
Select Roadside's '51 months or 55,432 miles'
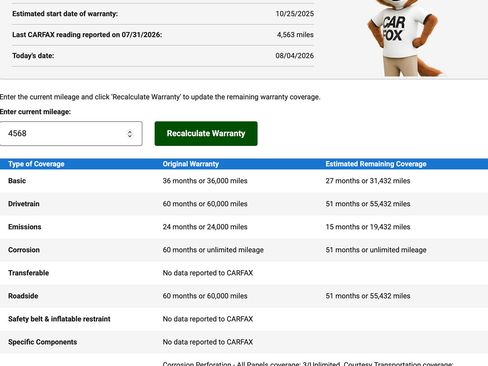click(x=368, y=296)
